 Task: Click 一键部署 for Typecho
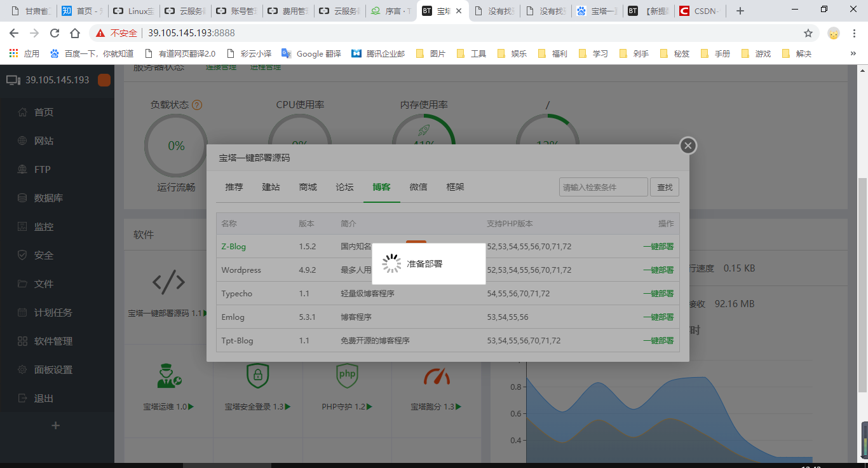[658, 294]
